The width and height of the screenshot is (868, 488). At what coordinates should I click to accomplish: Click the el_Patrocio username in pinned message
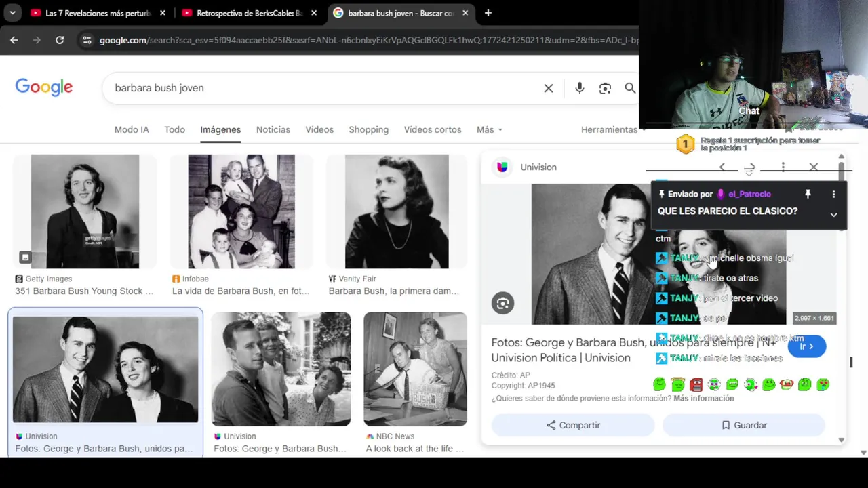(x=749, y=194)
